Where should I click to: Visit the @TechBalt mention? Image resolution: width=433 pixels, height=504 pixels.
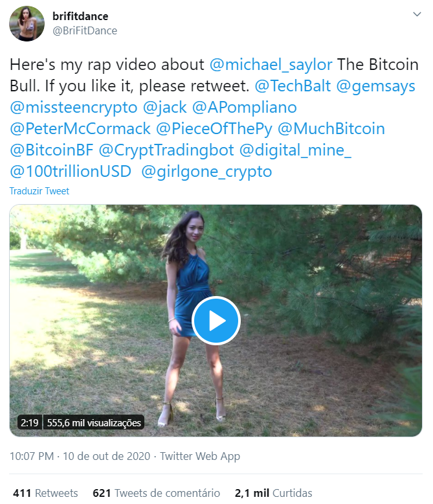[293, 86]
